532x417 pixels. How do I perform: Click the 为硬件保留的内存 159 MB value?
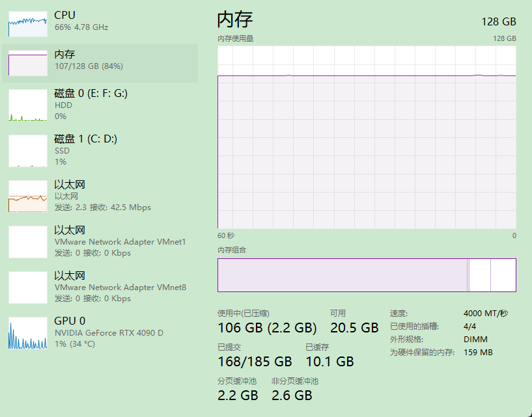click(x=478, y=352)
